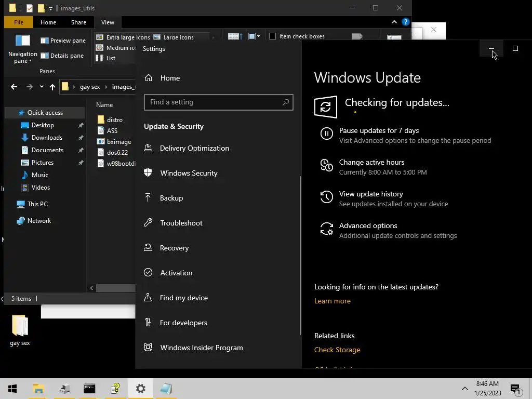Click Learn more link

pos(332,301)
